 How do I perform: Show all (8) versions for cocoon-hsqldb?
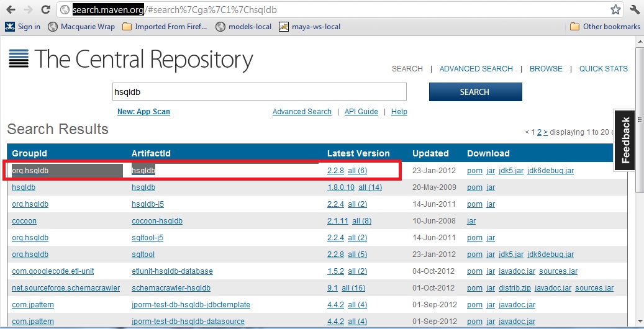coord(361,221)
